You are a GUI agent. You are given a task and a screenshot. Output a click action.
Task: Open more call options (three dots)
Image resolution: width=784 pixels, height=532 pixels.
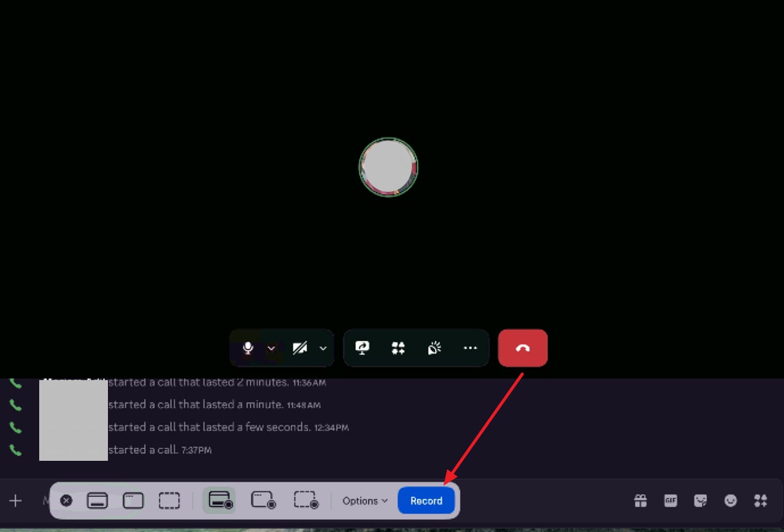[x=470, y=348]
